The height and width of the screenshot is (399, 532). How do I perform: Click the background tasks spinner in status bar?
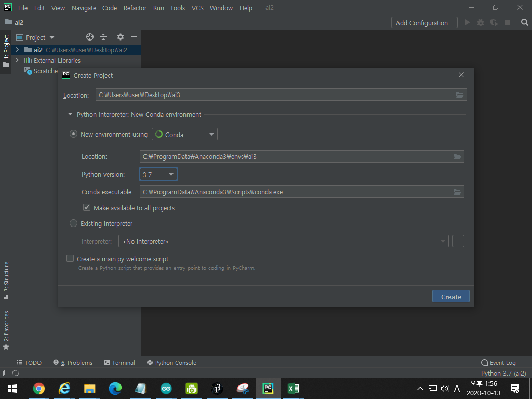click(16, 373)
